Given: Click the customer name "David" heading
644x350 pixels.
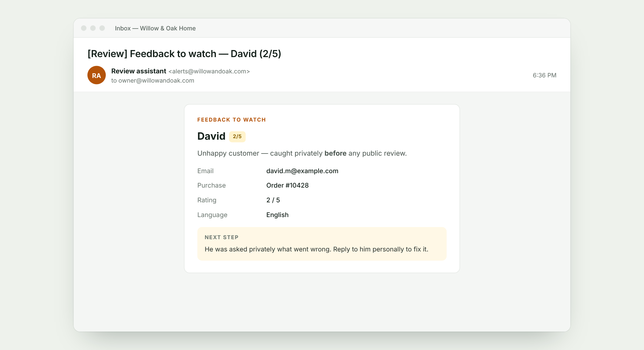Looking at the screenshot, I should pos(211,136).
